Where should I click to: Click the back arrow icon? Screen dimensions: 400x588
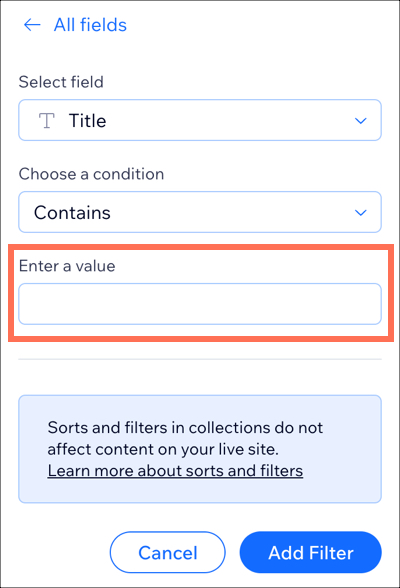pyautogui.click(x=32, y=25)
